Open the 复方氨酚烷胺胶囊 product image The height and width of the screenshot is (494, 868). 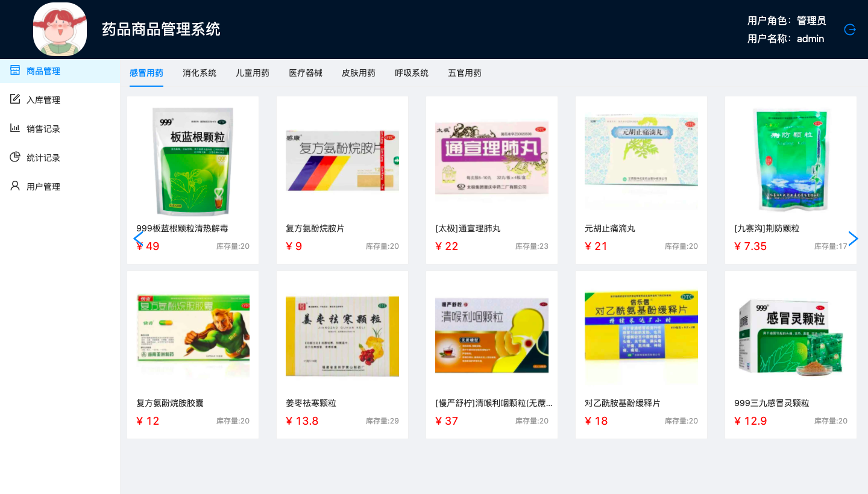(x=193, y=336)
